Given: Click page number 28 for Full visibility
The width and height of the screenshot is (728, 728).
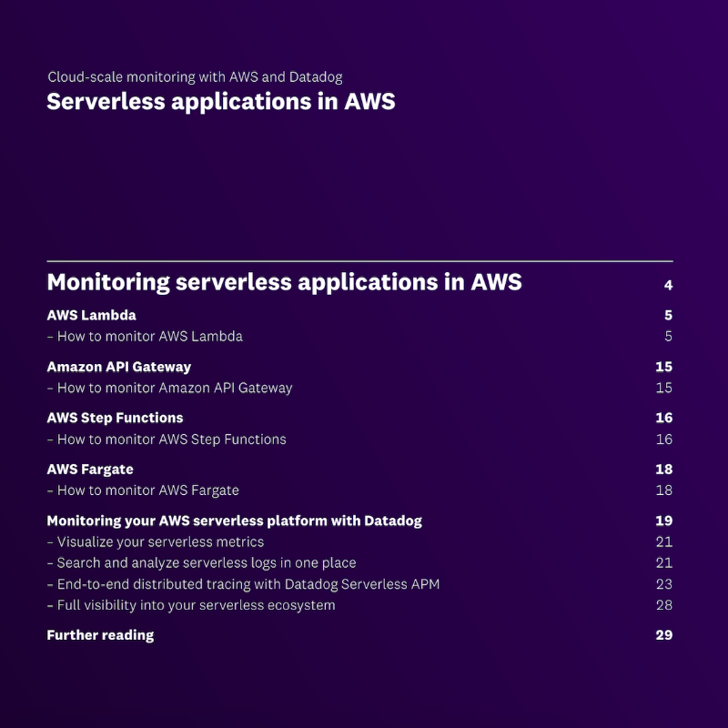Looking at the screenshot, I should [664, 605].
